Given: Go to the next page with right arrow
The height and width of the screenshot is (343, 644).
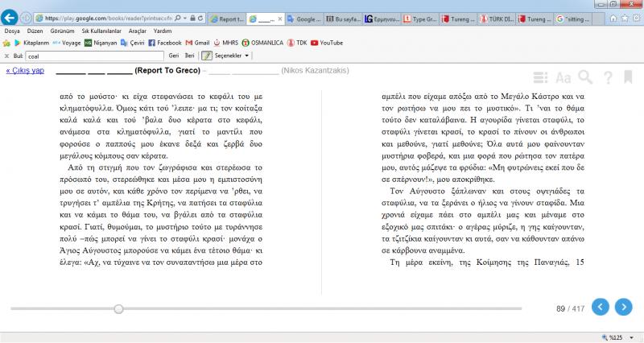Looking at the screenshot, I should [623, 307].
